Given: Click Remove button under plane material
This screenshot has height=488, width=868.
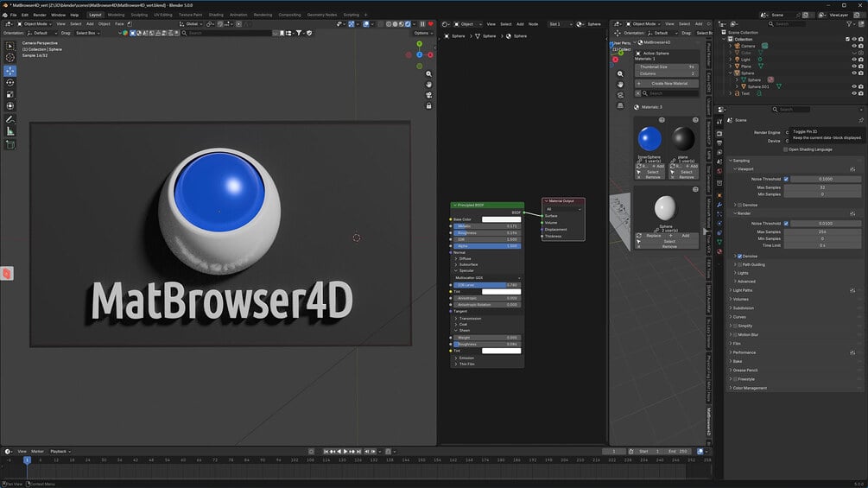Looking at the screenshot, I should [x=683, y=177].
